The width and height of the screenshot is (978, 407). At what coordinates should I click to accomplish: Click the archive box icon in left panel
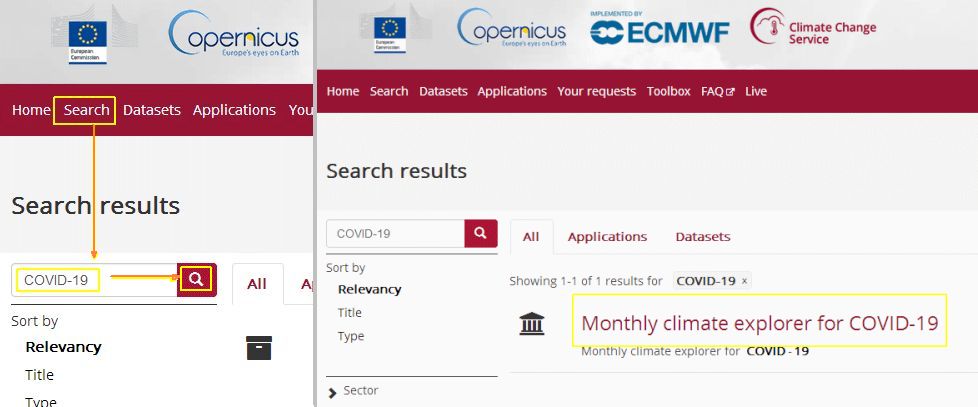tap(259, 348)
